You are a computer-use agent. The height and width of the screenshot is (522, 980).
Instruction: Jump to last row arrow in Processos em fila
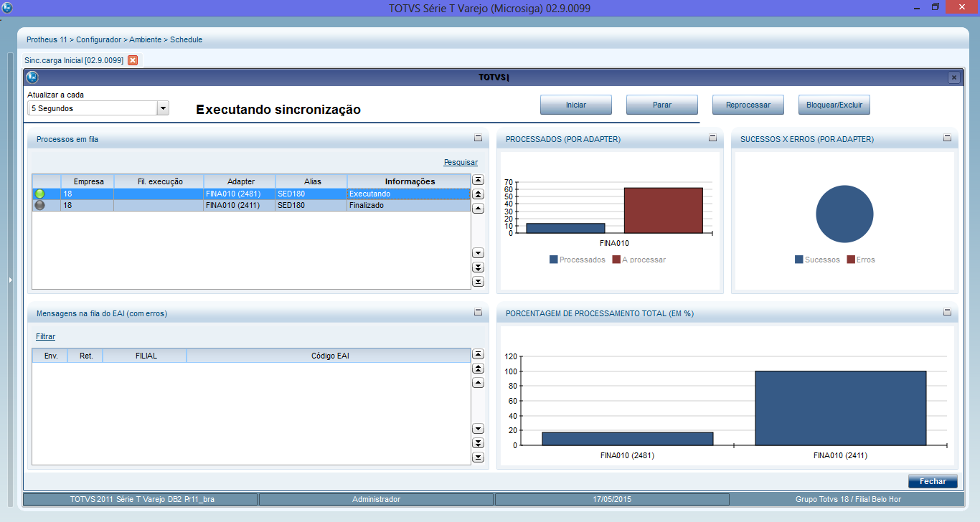pyautogui.click(x=478, y=282)
